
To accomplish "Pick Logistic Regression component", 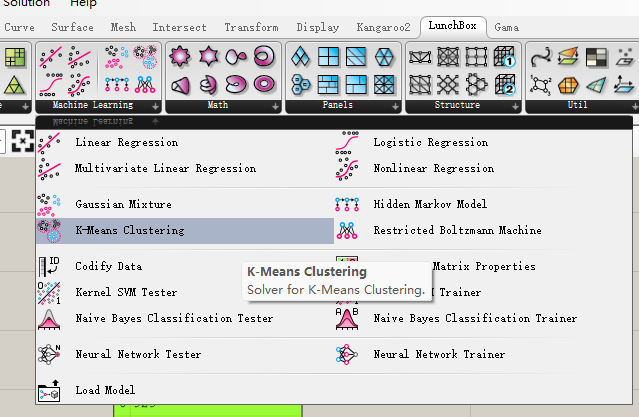I will [x=483, y=142].
